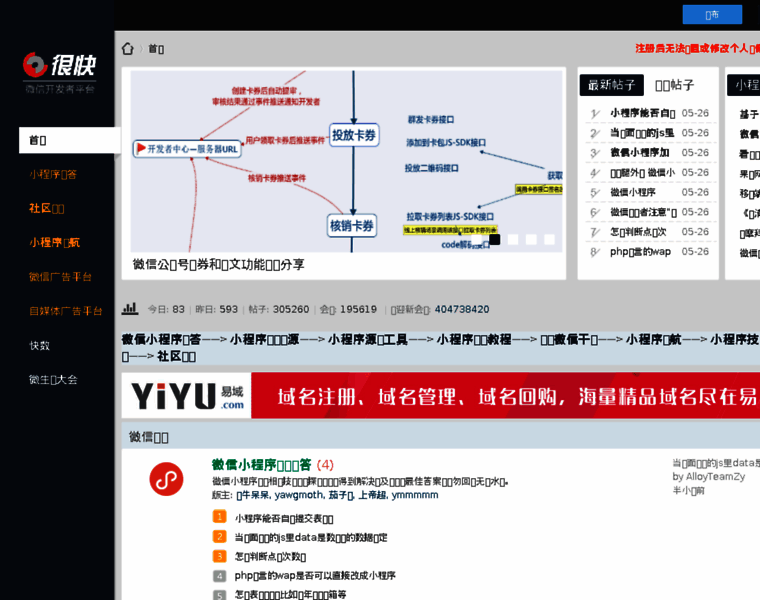Open moderator 上帝超 profile link

pyautogui.click(x=372, y=495)
